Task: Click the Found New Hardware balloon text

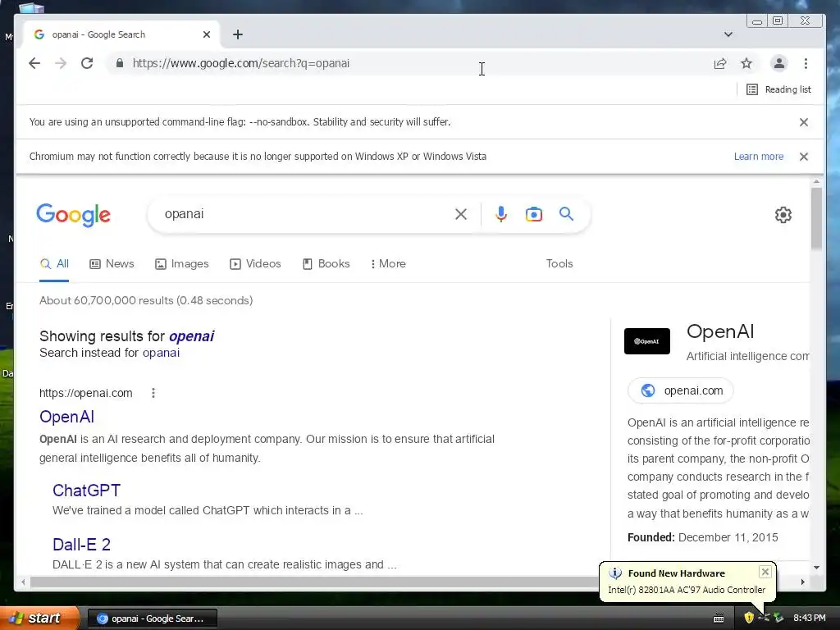Action: point(687,590)
